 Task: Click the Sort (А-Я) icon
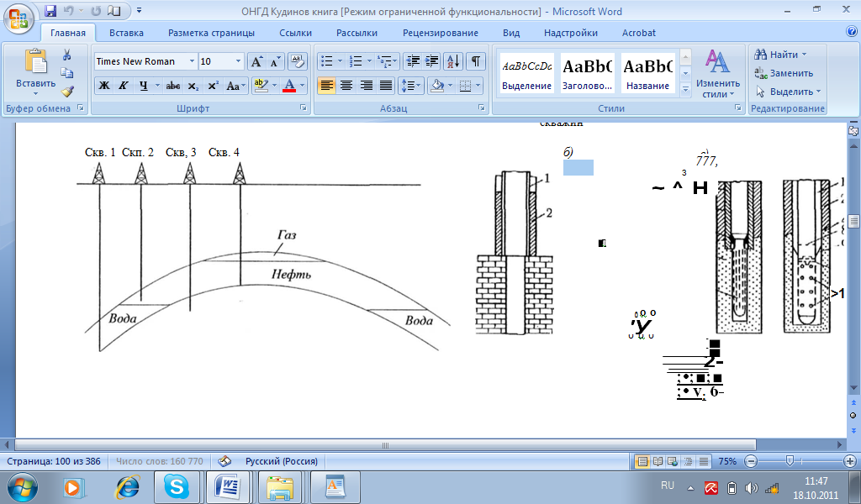pyautogui.click(x=453, y=61)
